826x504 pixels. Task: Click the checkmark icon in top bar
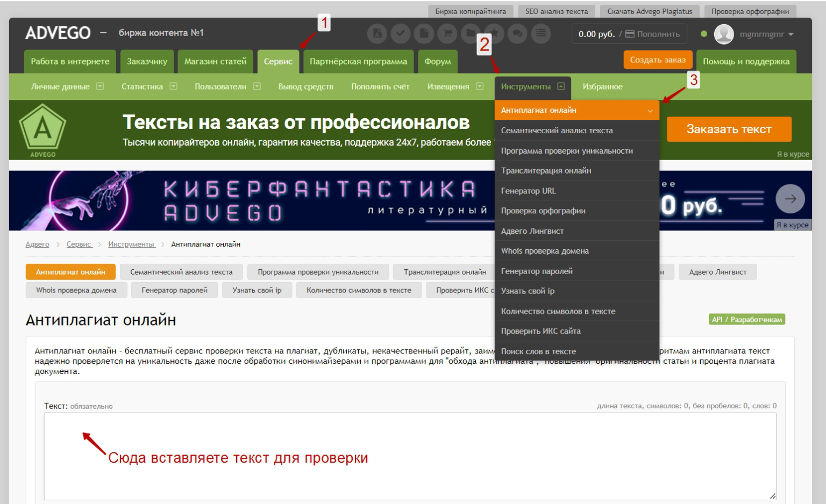pyautogui.click(x=400, y=33)
